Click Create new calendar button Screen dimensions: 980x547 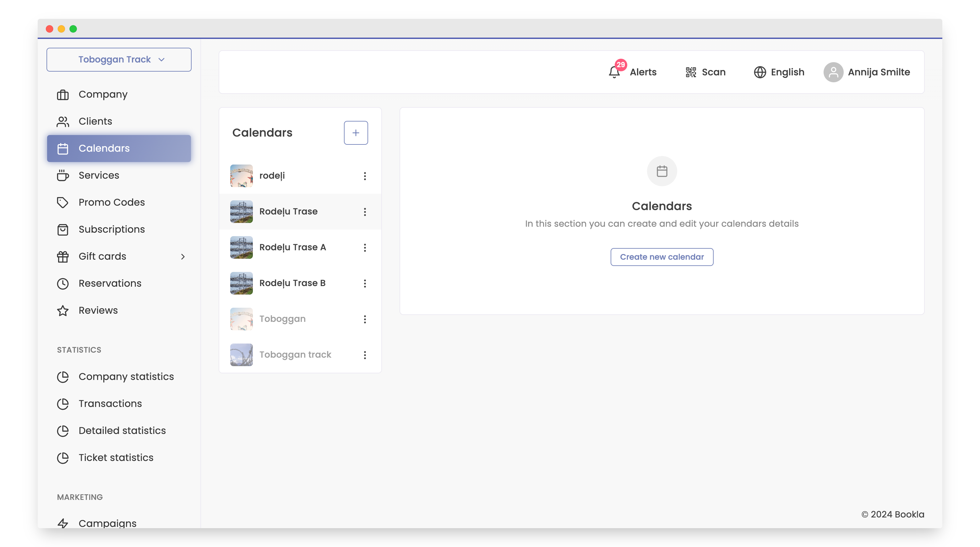pos(661,257)
